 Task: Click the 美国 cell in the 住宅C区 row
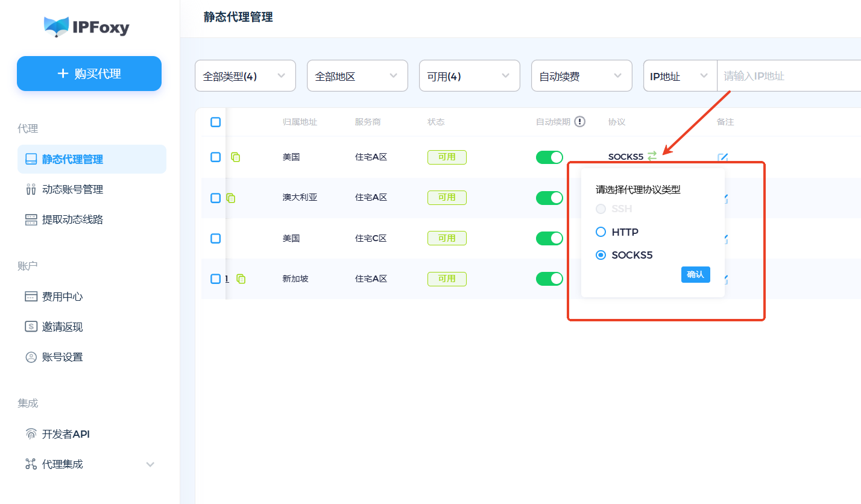[x=291, y=238]
